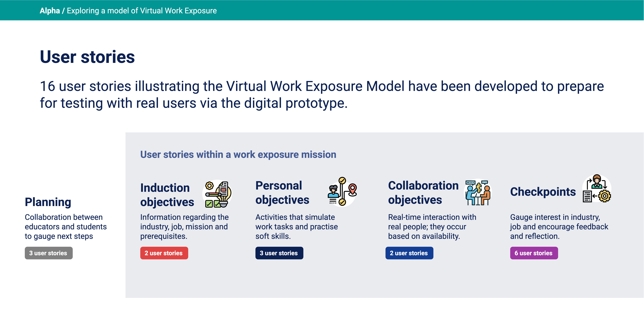Select the Planning section heading
Viewport: 644px width, 318px height.
[x=48, y=202]
